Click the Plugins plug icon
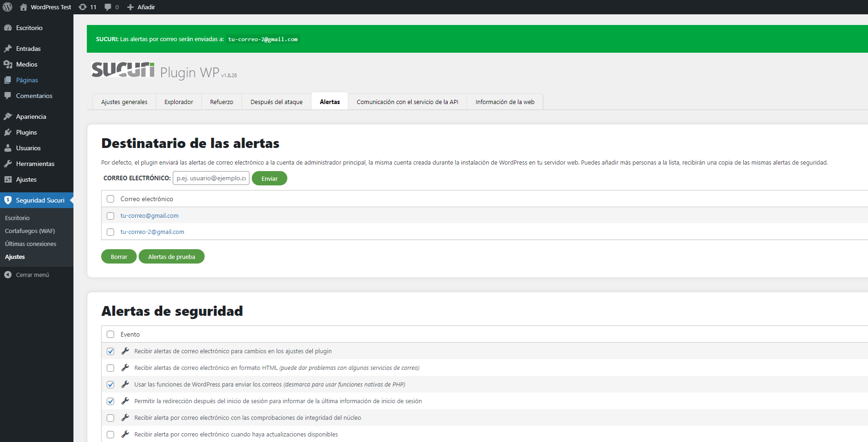 [x=8, y=132]
